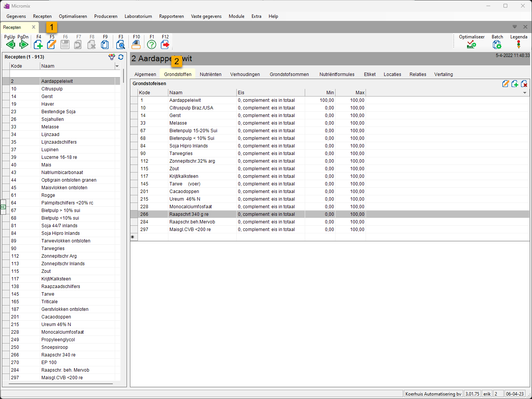
Task: Open the Vaste gegevens menu
Action: (206, 16)
